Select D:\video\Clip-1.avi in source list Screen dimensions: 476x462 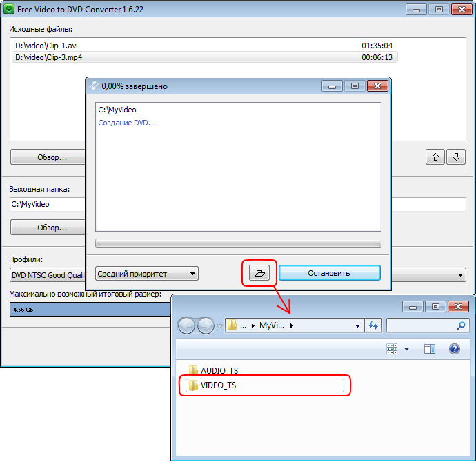click(x=47, y=46)
